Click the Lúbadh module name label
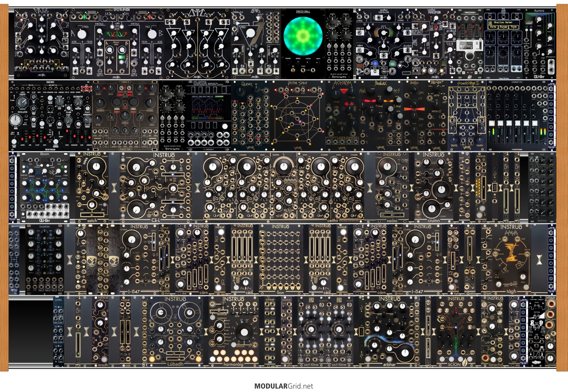The width and height of the screenshot is (568, 392). (x=175, y=364)
